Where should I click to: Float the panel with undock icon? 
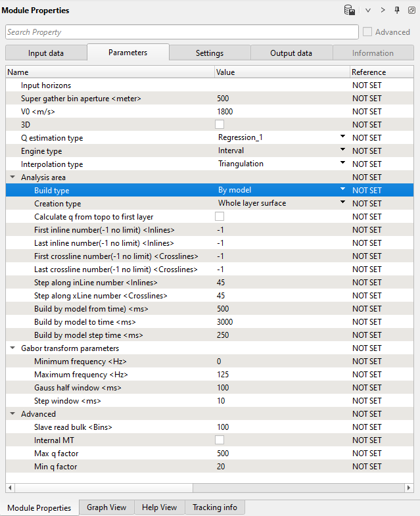coord(411,11)
